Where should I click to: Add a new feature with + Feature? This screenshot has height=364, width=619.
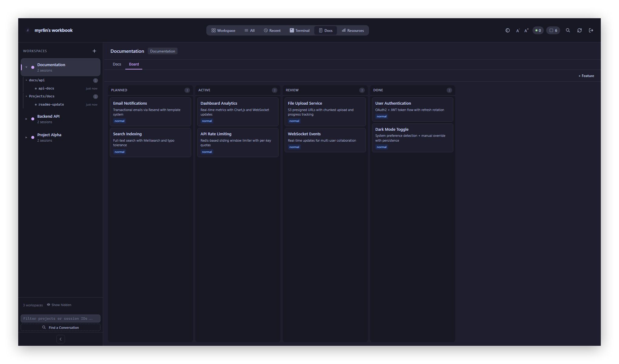tap(586, 76)
